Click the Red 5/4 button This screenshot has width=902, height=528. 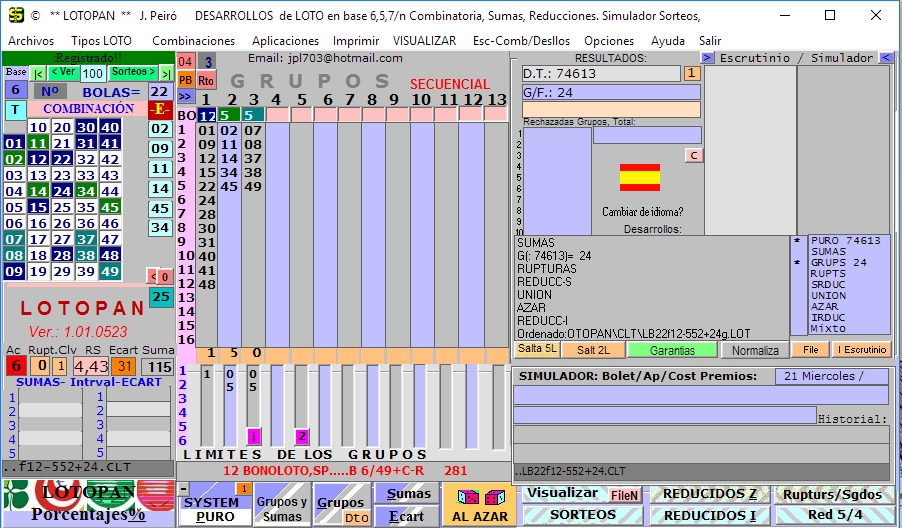(x=835, y=515)
